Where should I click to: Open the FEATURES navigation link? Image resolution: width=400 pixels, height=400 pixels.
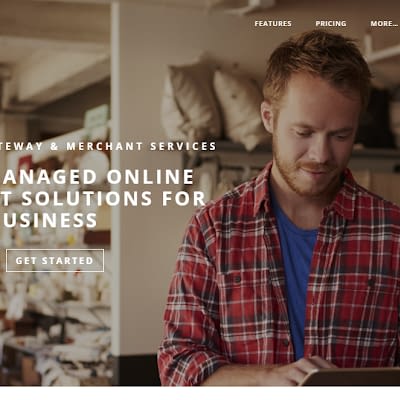(x=273, y=24)
